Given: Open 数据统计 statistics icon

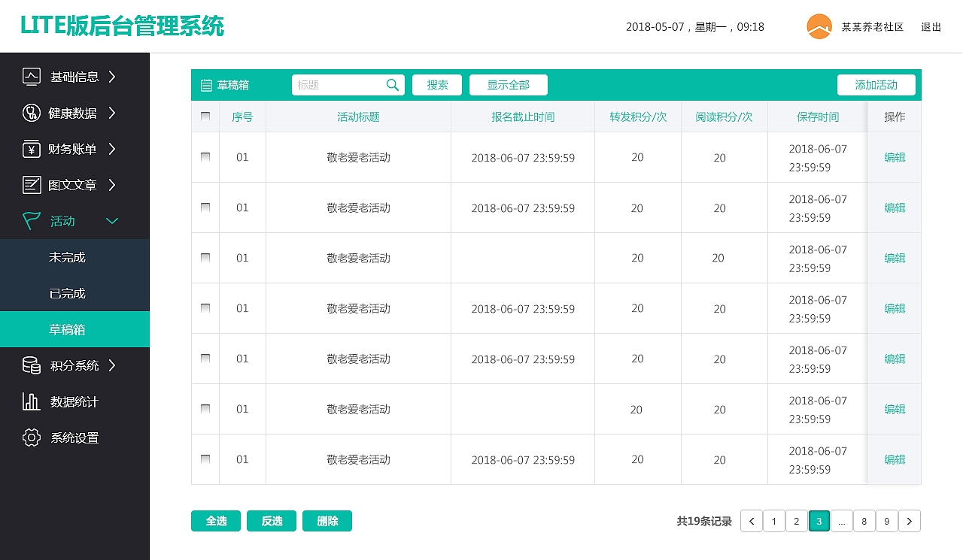Looking at the screenshot, I should click(30, 401).
